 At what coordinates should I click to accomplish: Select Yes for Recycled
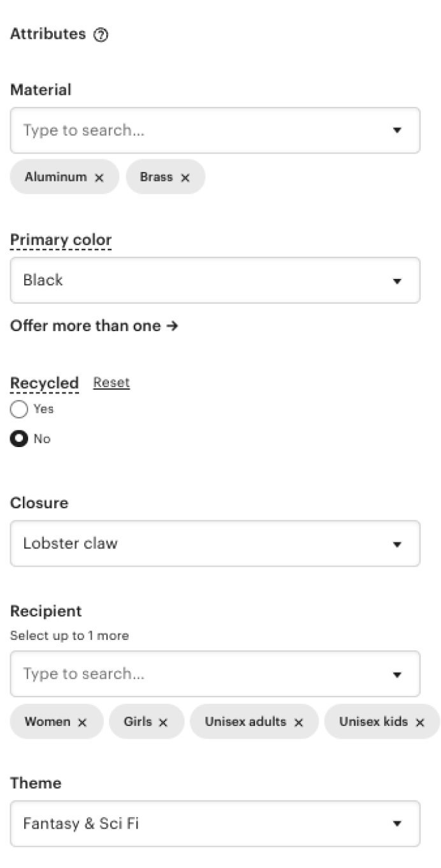pyautogui.click(x=18, y=409)
